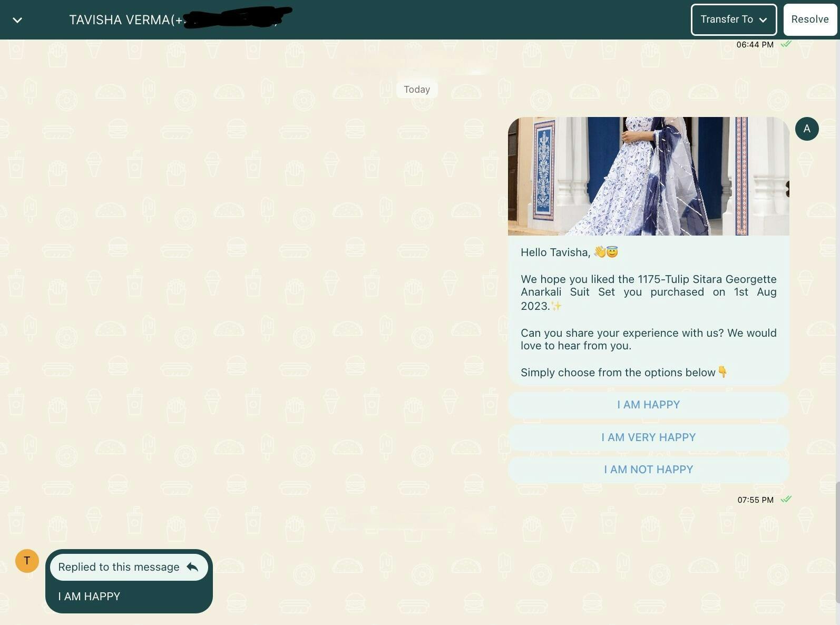Select the I AM VERY HAPPY option
The height and width of the screenshot is (625, 840).
pyautogui.click(x=648, y=437)
